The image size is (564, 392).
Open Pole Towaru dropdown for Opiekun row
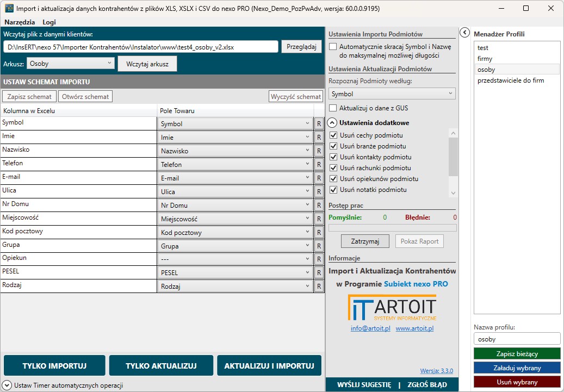[235, 259]
